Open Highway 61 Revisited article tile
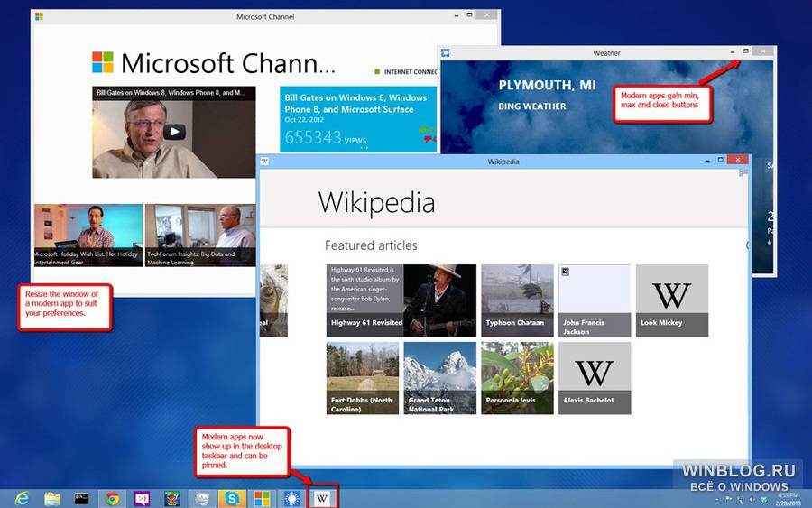This screenshot has height=508, width=812. click(401, 300)
